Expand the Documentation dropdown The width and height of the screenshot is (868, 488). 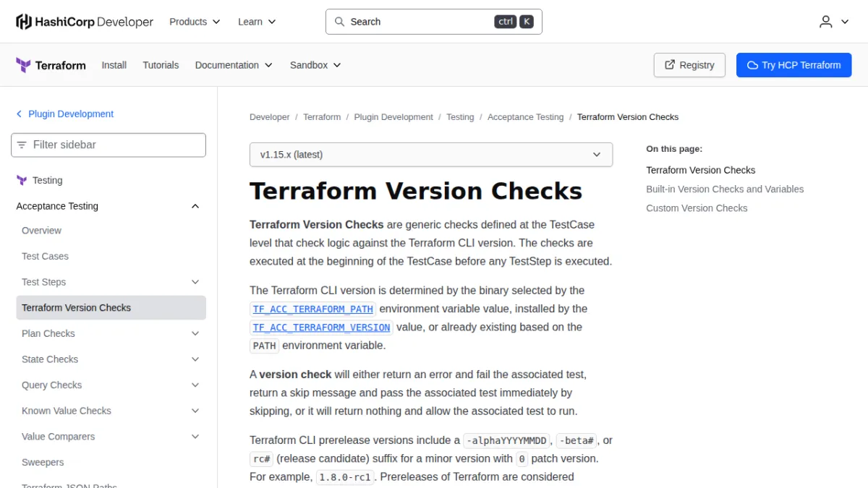tap(234, 65)
